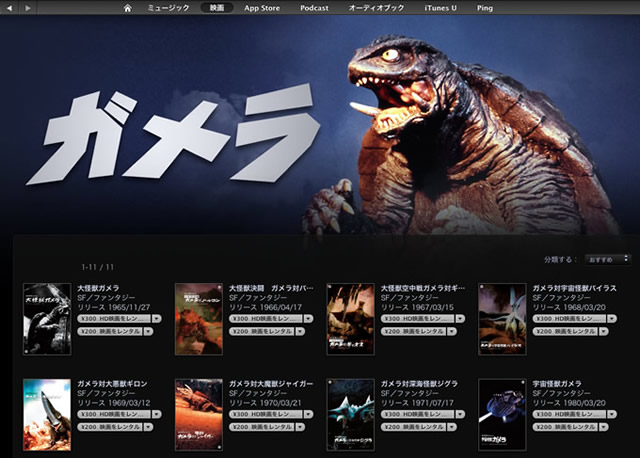Rent 大怪獣ガメラ for ¥200

click(x=110, y=331)
